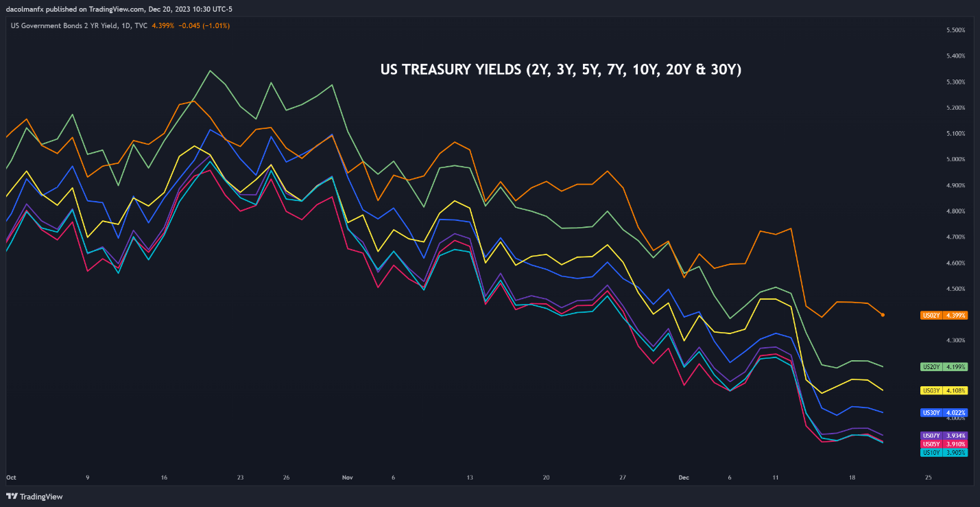This screenshot has width=980, height=507.
Task: Select the green US20Y price label
Action: [944, 367]
